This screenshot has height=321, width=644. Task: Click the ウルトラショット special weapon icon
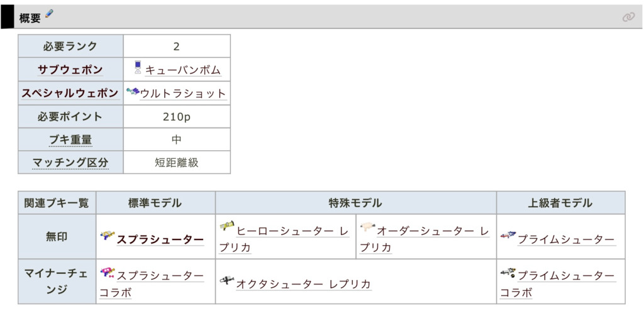tap(132, 92)
